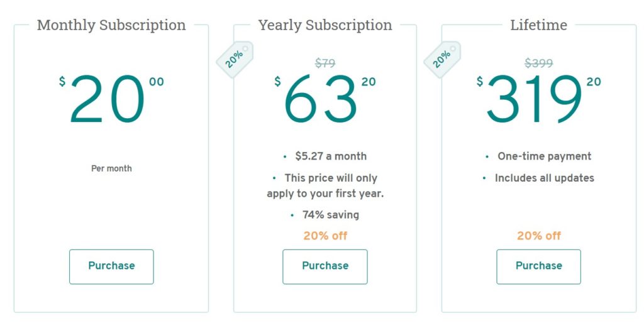
Task: Select the Monthly Subscription heading
Action: (111, 25)
